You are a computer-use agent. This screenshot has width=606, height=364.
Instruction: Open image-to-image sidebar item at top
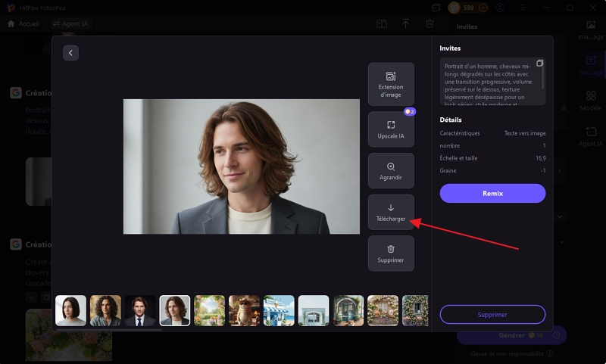pos(591,30)
